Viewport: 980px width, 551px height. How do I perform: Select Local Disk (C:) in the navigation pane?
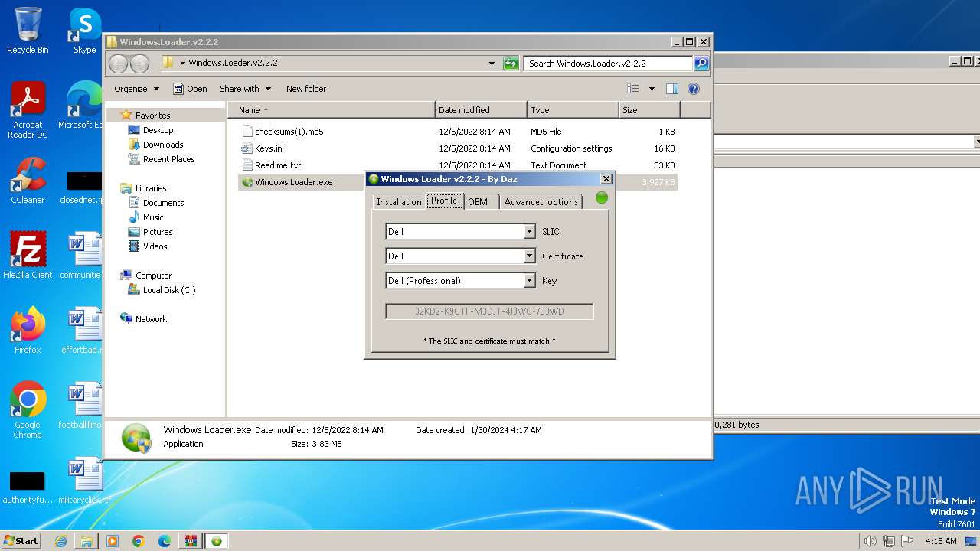click(x=169, y=290)
